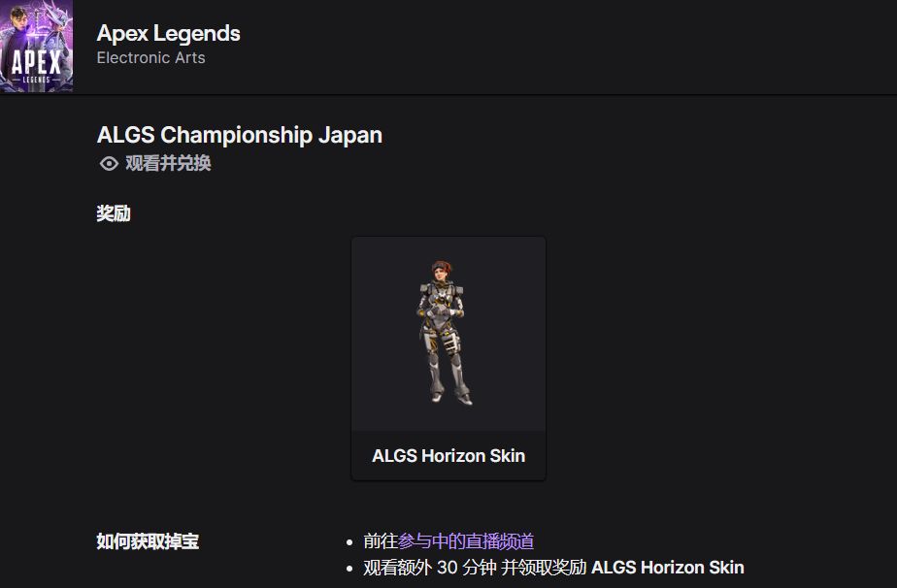Open the Horizon character reward image
The height and width of the screenshot is (588, 897).
(448, 334)
